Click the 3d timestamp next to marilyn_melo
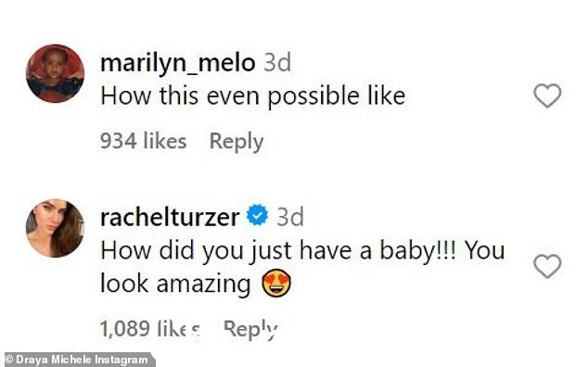The height and width of the screenshot is (367, 588). [277, 63]
